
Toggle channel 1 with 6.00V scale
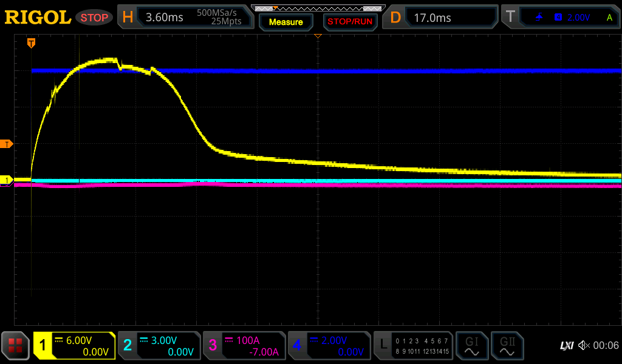point(75,346)
